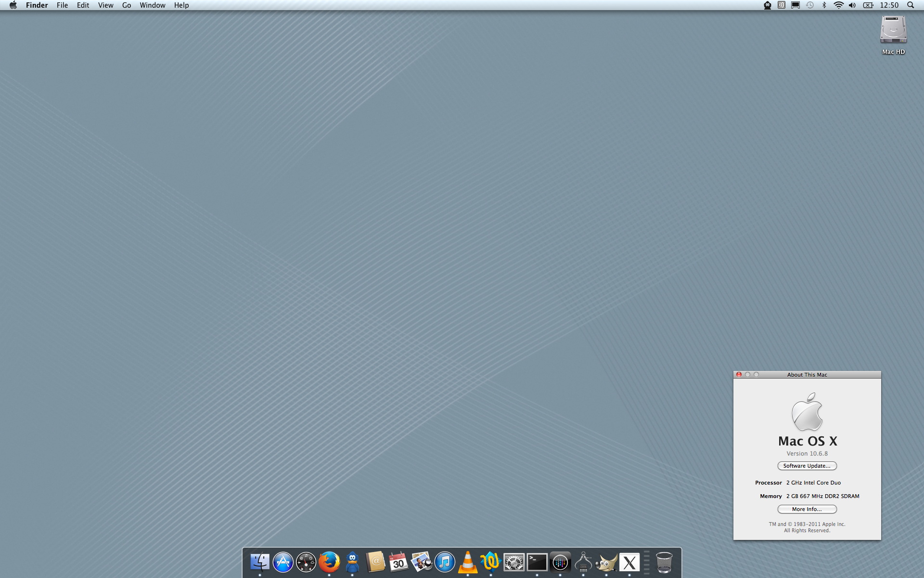The width and height of the screenshot is (924, 578).
Task: Open the Terminal dock icon
Action: pos(537,562)
